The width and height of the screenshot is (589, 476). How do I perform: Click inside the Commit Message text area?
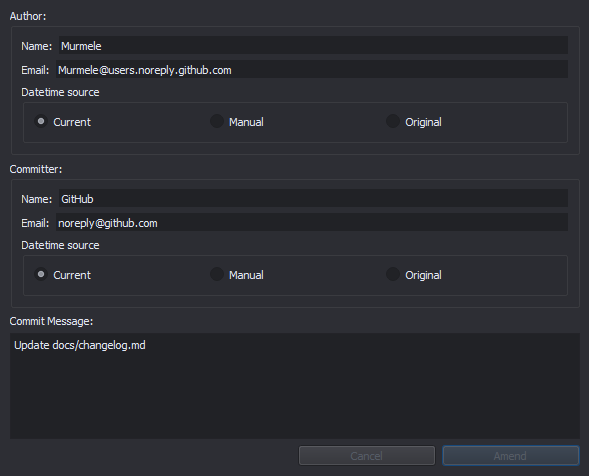(295, 385)
